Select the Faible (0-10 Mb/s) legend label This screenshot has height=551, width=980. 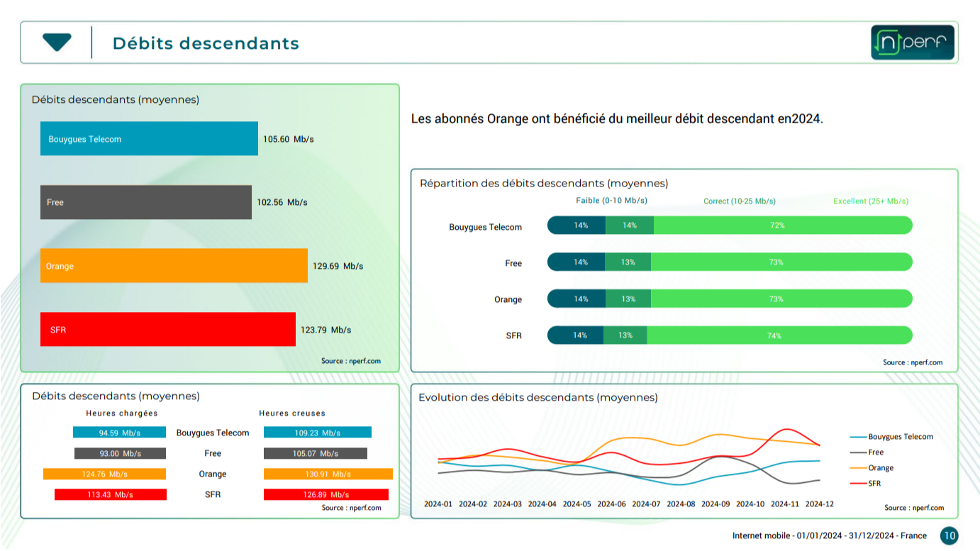point(611,201)
